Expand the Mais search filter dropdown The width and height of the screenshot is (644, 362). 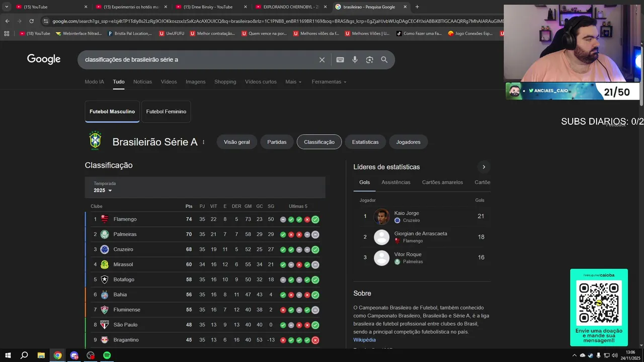pos(293,82)
